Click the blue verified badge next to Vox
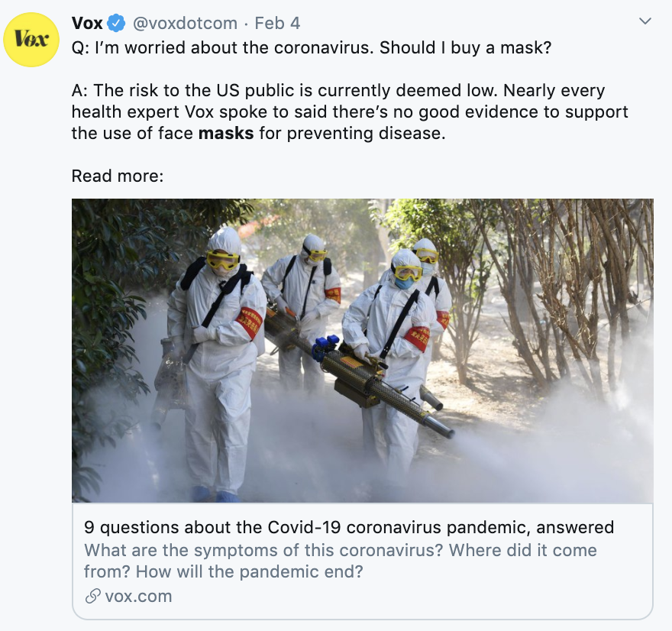This screenshot has height=631, width=672. 116,23
